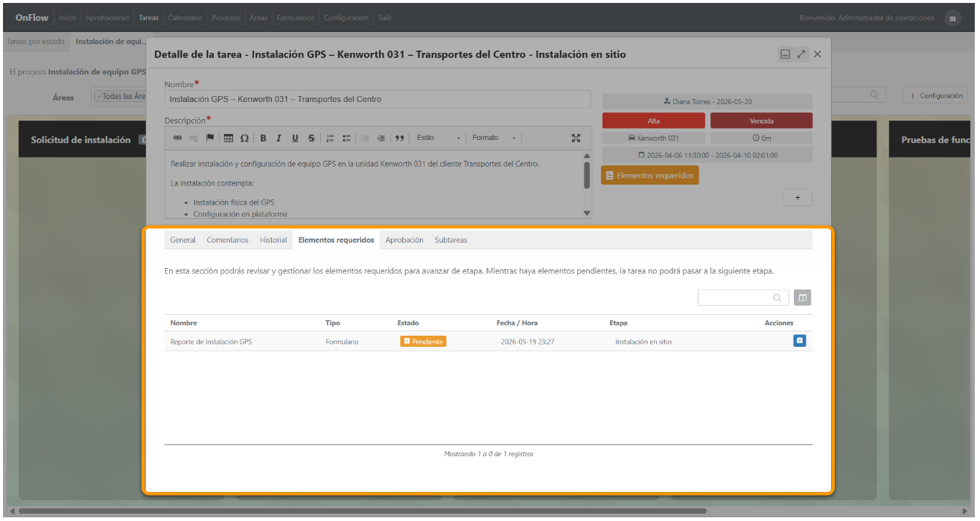980x521 pixels.
Task: Open the Historial tab
Action: (x=273, y=240)
